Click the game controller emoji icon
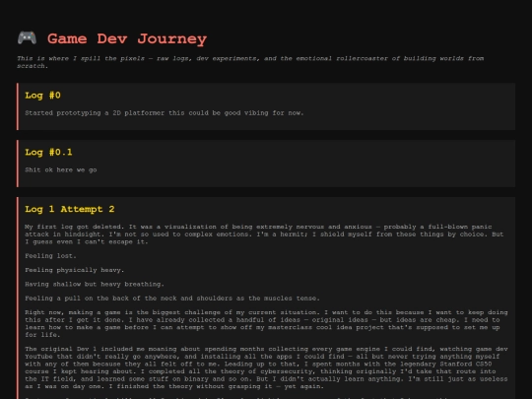Screen dimensions: 532x399 [x=28, y=38]
